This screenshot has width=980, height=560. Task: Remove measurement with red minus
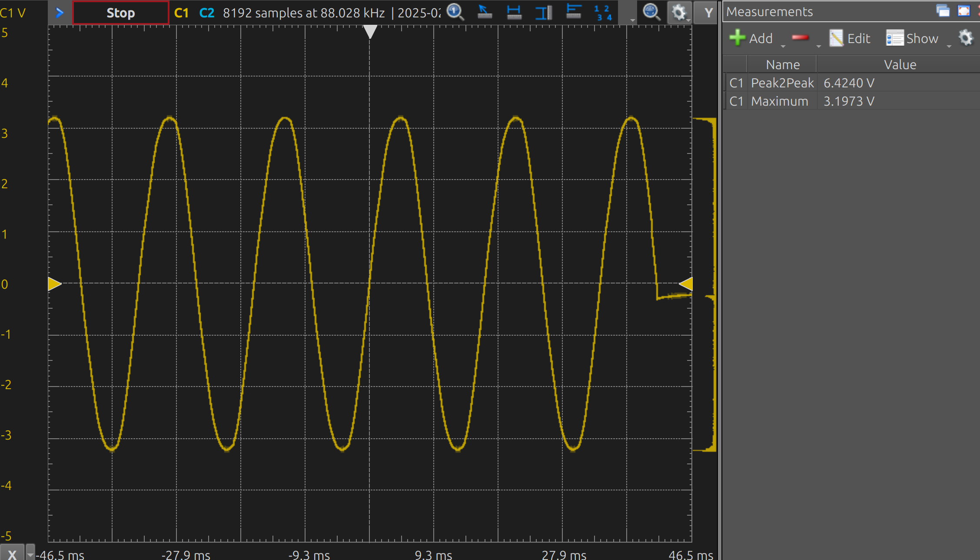(x=800, y=38)
